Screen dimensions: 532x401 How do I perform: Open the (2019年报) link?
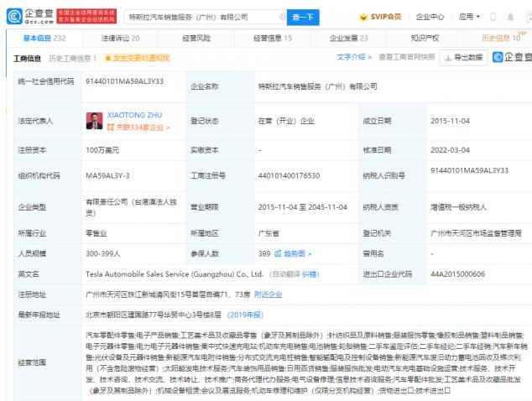245,315
